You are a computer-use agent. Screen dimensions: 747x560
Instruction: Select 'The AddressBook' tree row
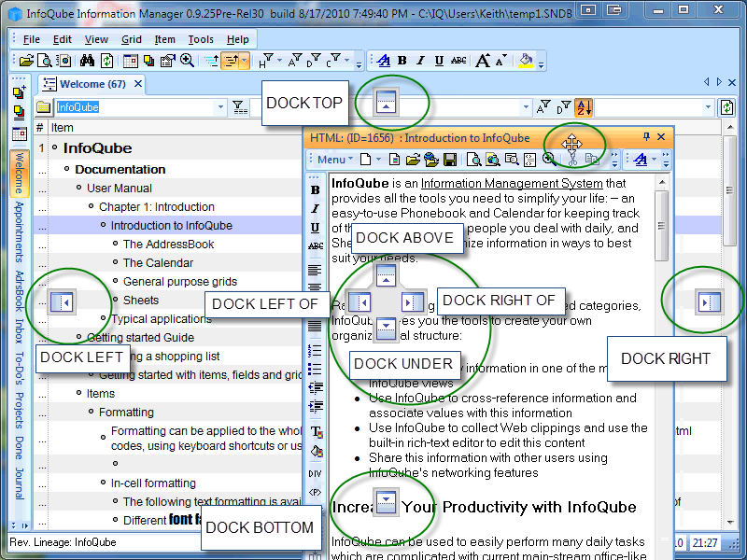169,245
